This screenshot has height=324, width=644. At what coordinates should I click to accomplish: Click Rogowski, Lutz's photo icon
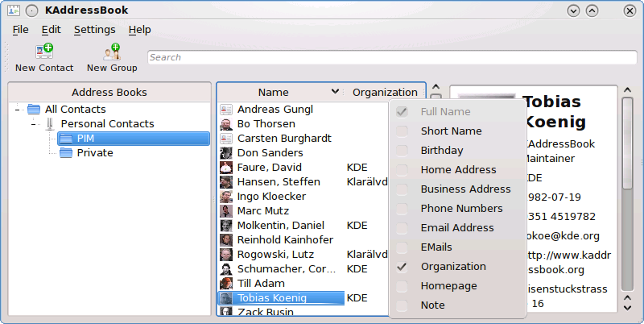226,255
